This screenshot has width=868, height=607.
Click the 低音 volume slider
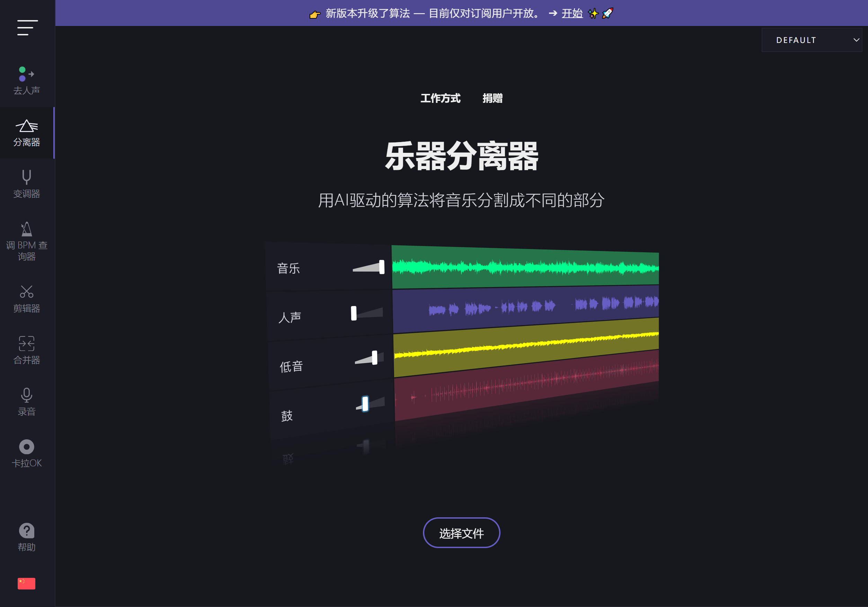click(x=369, y=358)
